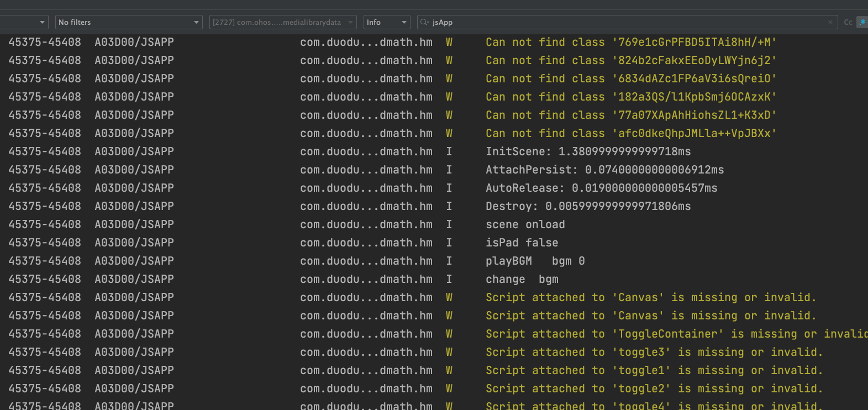Toggle the regex search button
Screen dimensions: 868x410
coord(862,23)
